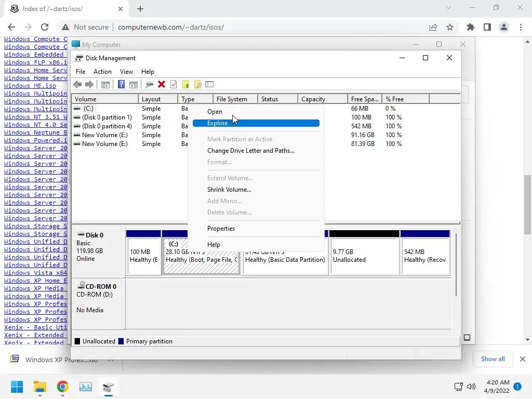
Task: Sort by the Capacity column header
Action: [x=323, y=99]
